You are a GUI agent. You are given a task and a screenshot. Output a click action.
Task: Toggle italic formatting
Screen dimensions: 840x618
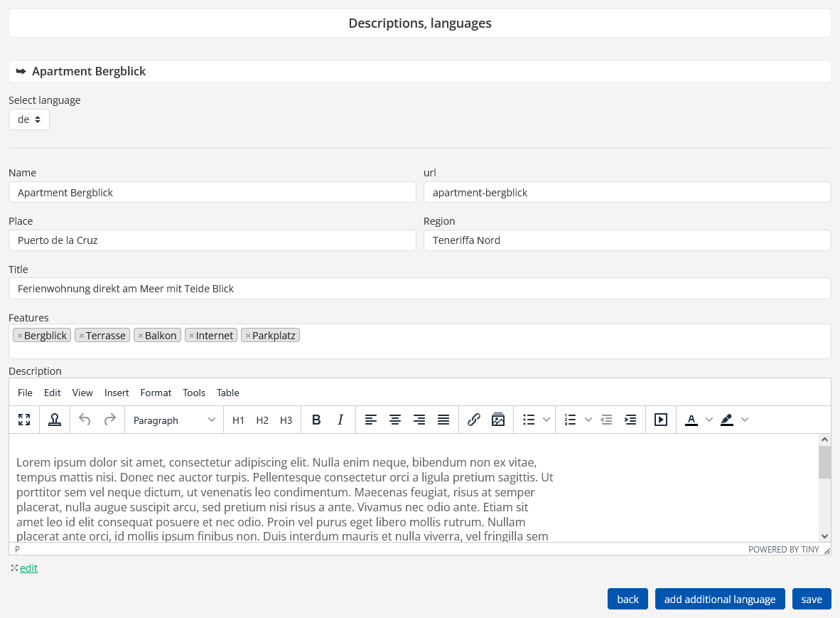[340, 420]
